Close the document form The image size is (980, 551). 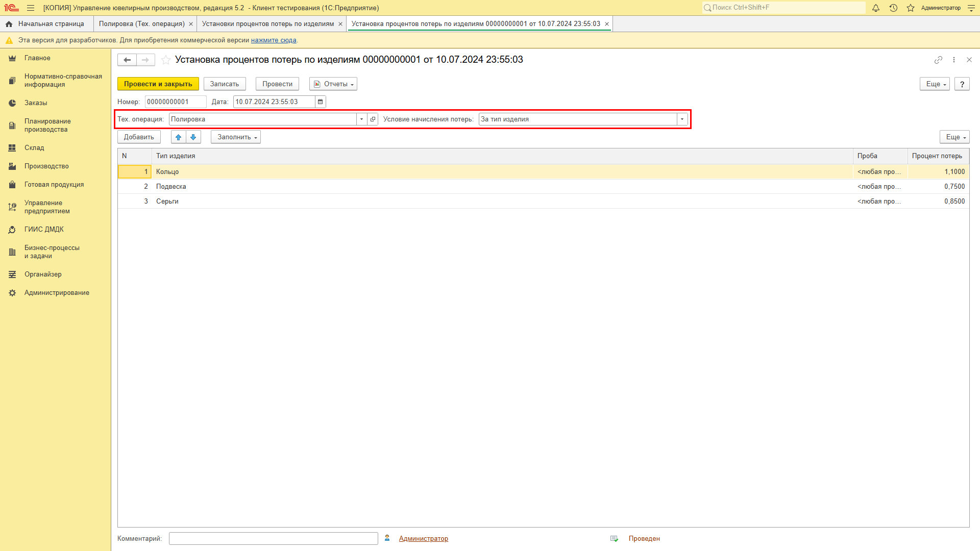(969, 60)
